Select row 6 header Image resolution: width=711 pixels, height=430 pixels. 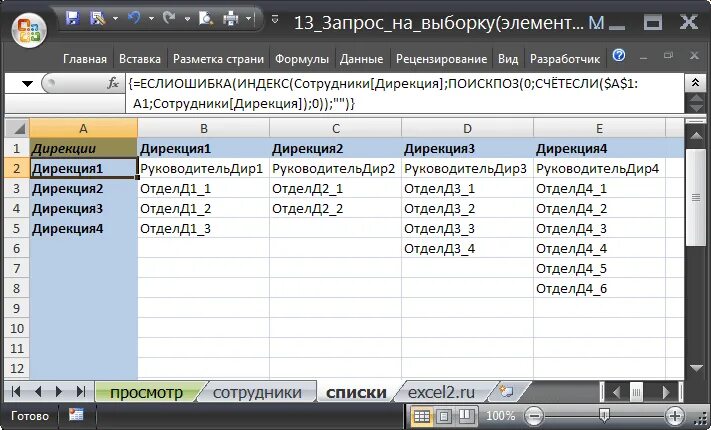(17, 249)
